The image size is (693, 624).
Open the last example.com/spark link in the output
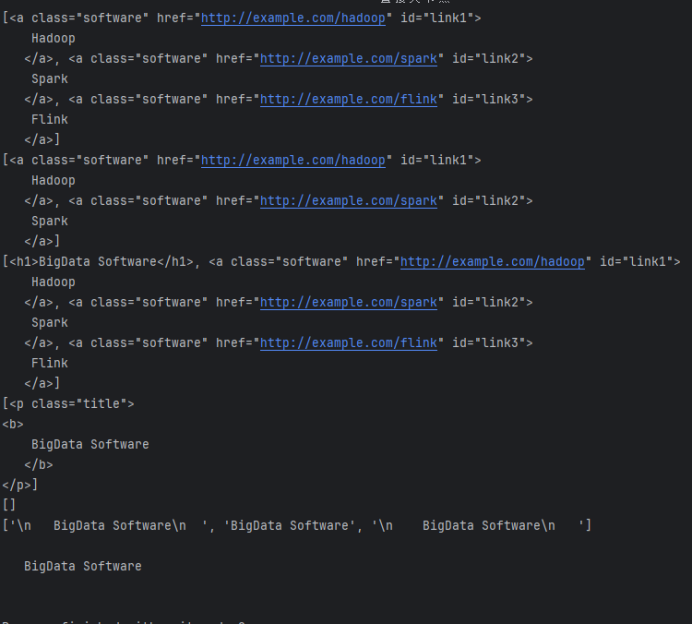pyautogui.click(x=348, y=302)
